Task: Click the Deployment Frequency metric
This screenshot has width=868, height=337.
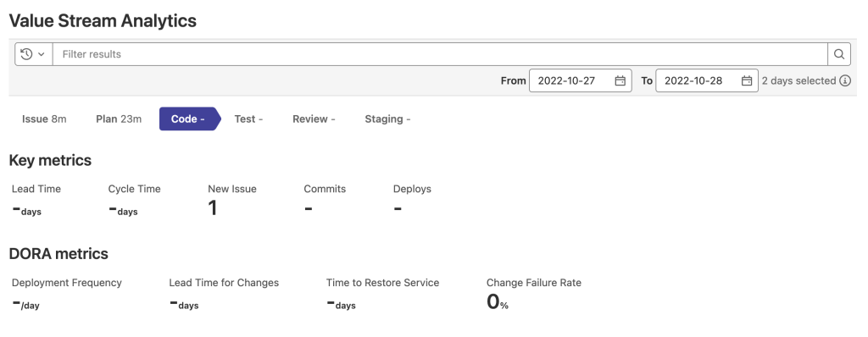Action: pyautogui.click(x=66, y=295)
